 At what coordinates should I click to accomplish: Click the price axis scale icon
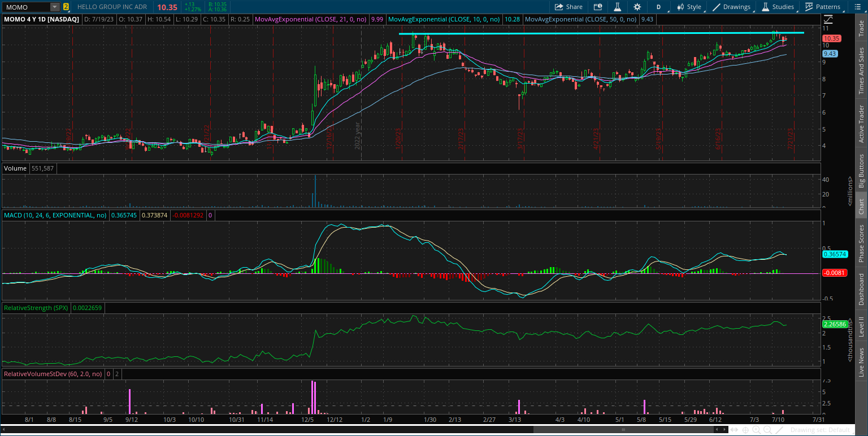point(828,19)
